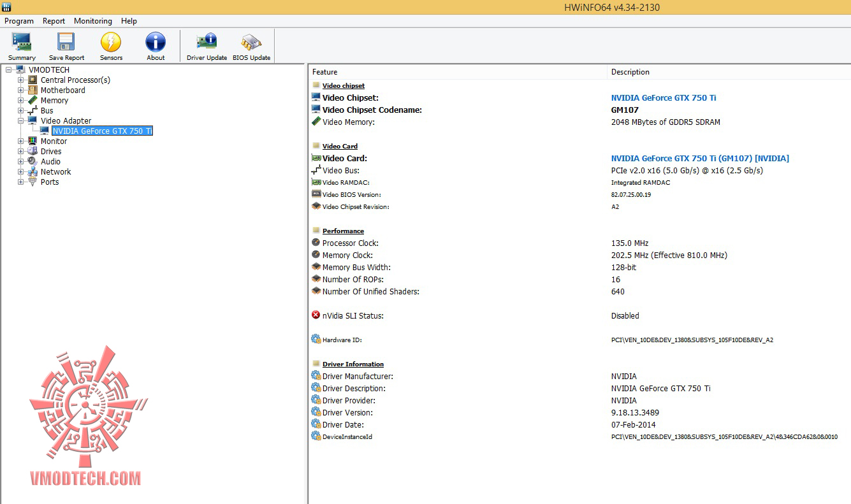Click the Bus tree icon

[x=33, y=110]
